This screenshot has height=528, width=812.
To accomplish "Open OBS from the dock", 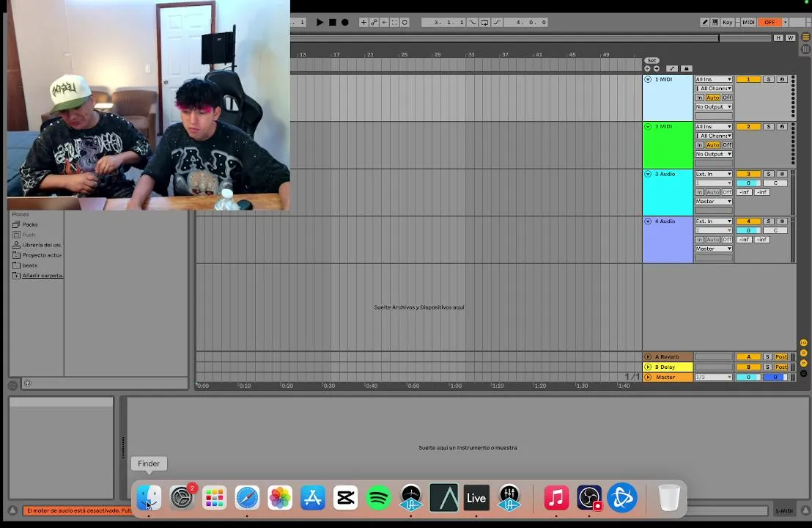I will 589,498.
